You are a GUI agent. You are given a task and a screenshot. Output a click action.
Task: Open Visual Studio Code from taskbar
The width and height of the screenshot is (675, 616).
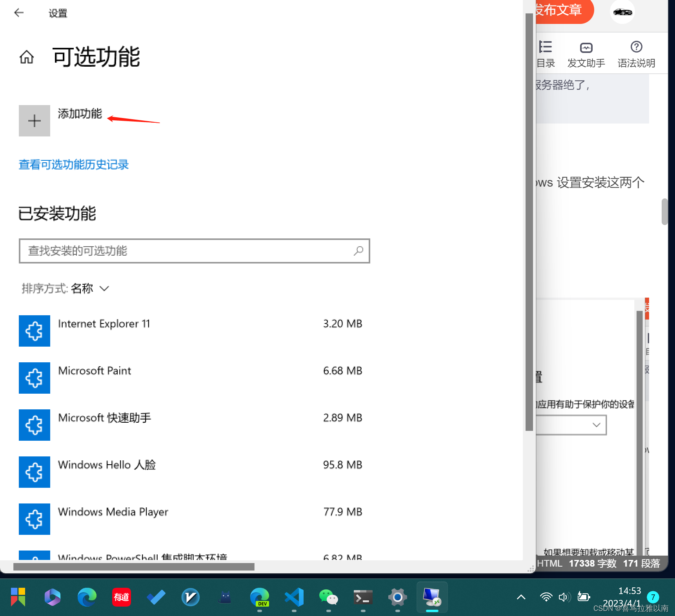294,597
